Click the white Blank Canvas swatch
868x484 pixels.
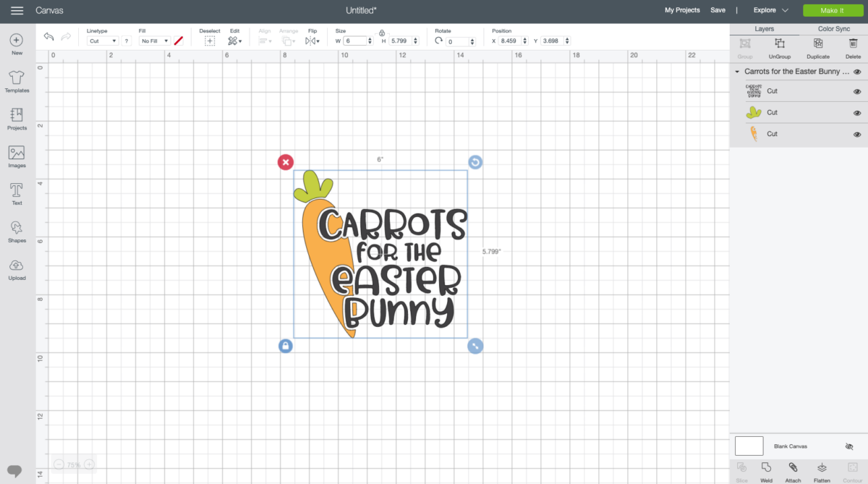(x=749, y=446)
